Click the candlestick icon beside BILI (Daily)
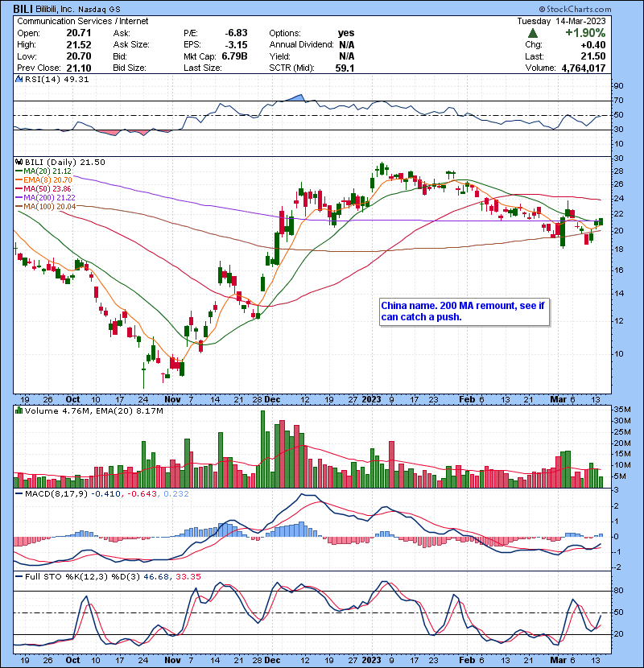The image size is (644, 668). 19,163
